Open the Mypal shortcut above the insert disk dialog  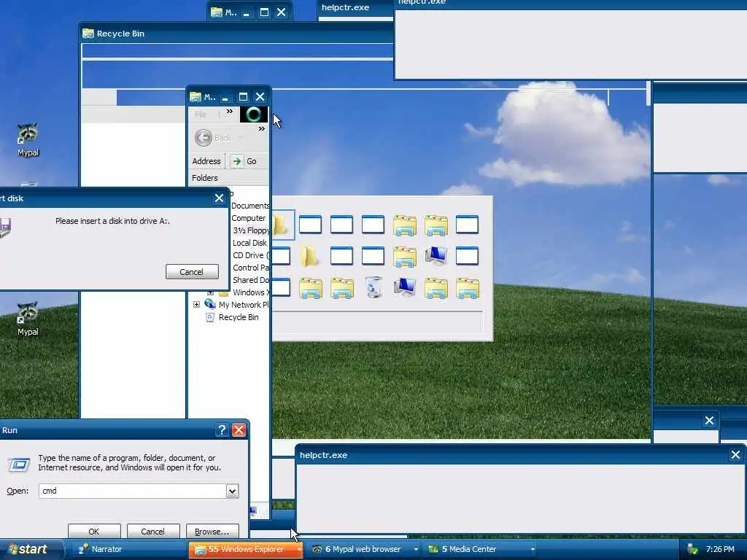pos(28,139)
